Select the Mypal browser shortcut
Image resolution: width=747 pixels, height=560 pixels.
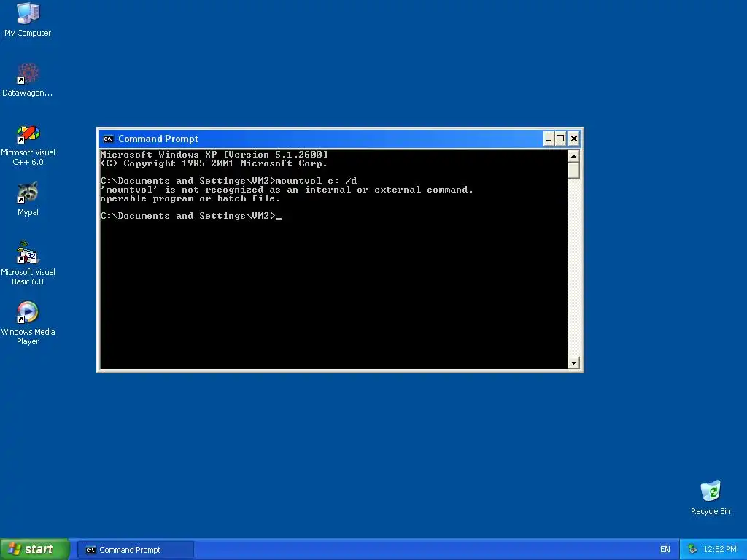[28, 198]
